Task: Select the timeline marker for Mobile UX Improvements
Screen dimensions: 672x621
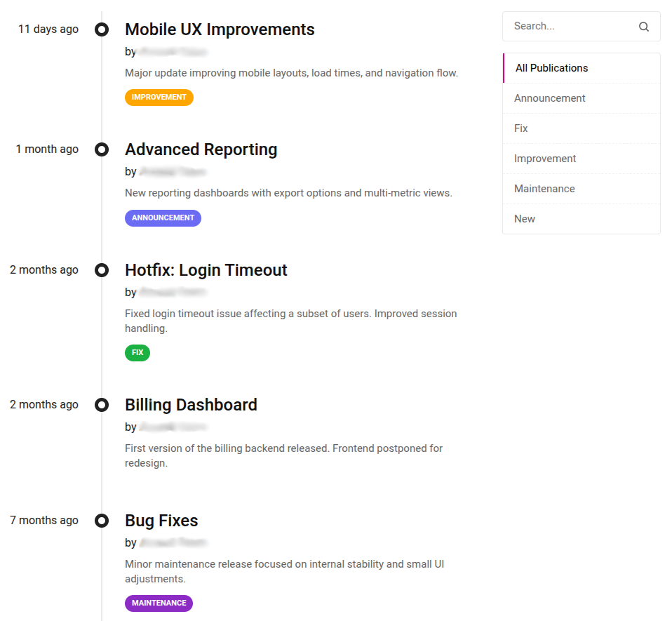Action: pos(101,29)
